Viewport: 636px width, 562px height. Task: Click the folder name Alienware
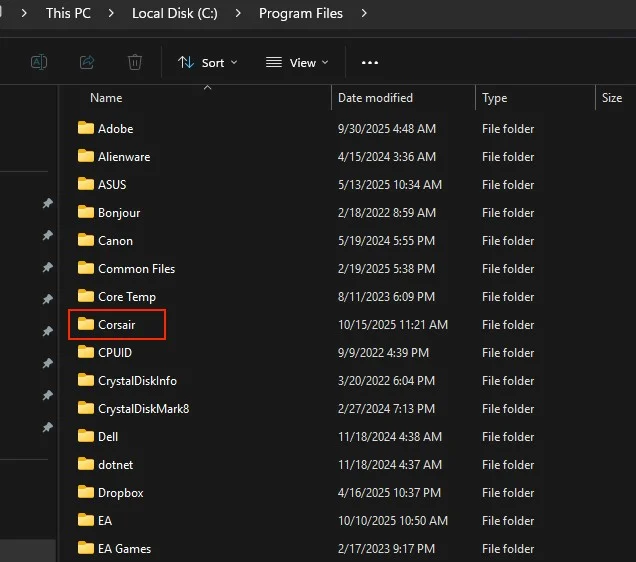(124, 157)
